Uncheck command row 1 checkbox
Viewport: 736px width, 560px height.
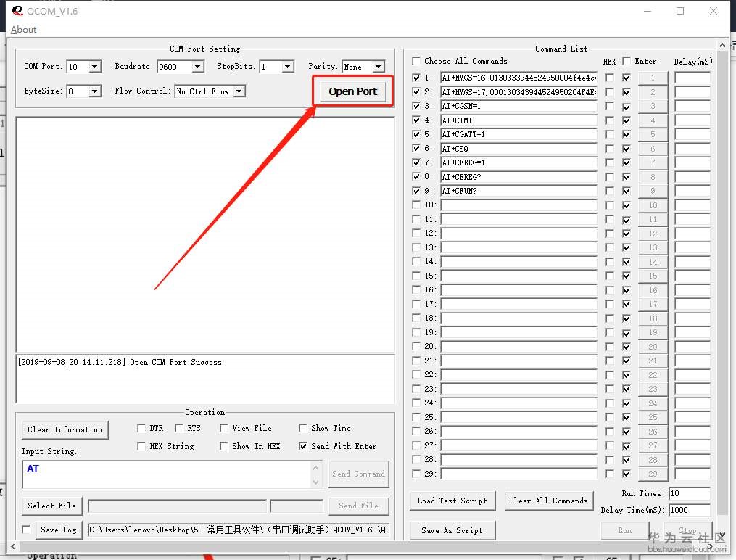416,78
